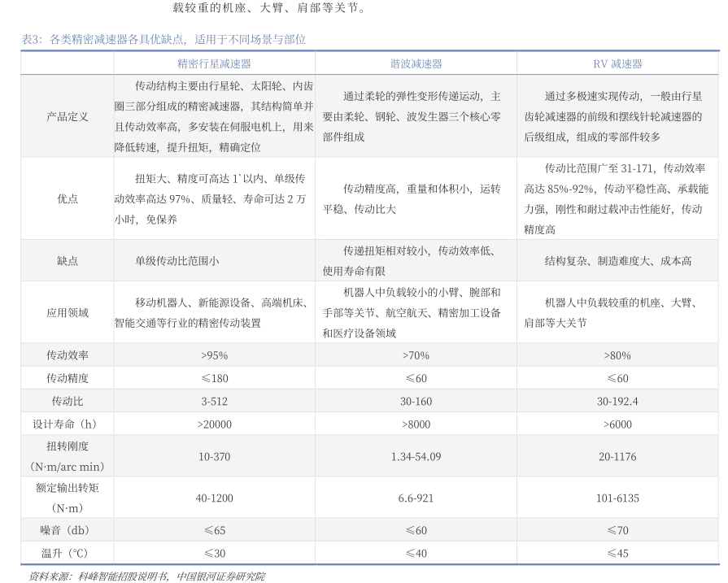728x583 pixels.
Task: Click the 结构复杂、制造难度大、成本高 cell
Action: coord(617,261)
